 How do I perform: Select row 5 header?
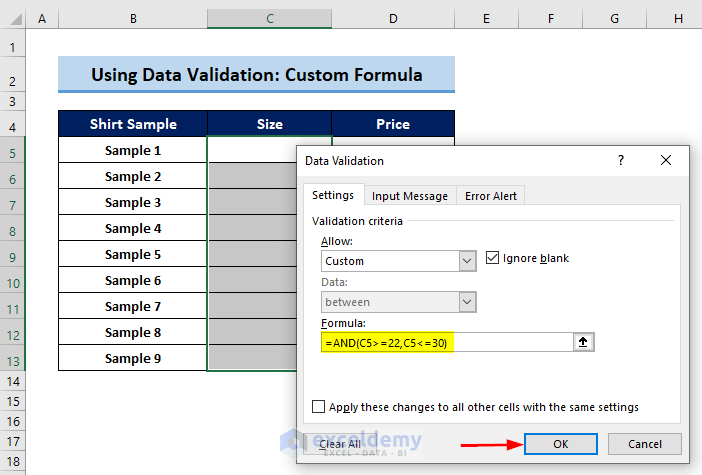coord(13,151)
